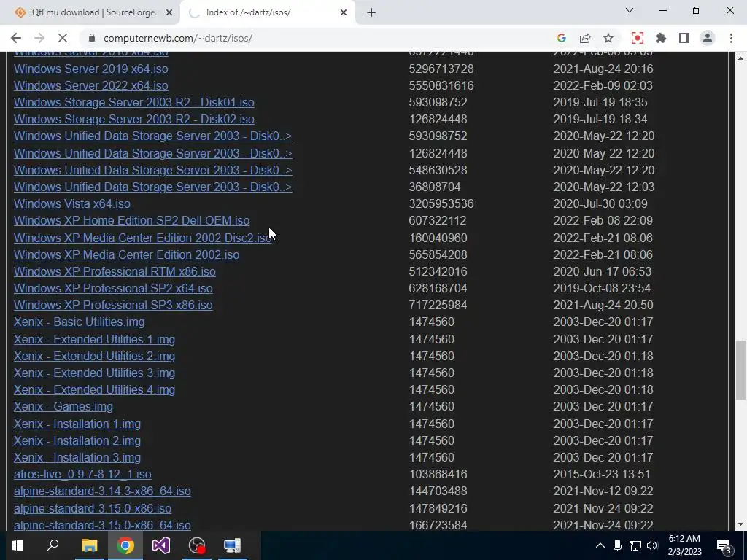This screenshot has width=747, height=560.
Task: Select file size 3205953536 text
Action: tap(441, 204)
